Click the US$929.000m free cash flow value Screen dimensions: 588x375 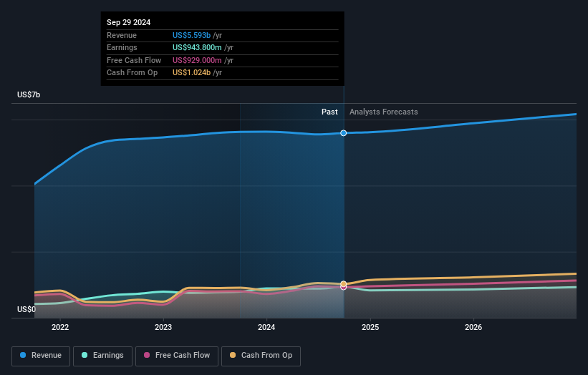[x=197, y=60]
